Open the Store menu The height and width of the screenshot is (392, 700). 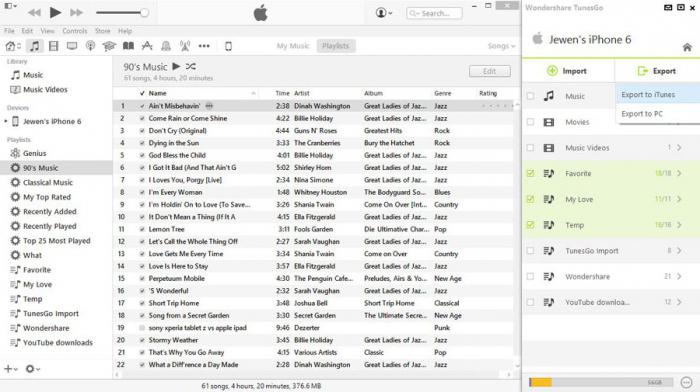[x=102, y=31]
